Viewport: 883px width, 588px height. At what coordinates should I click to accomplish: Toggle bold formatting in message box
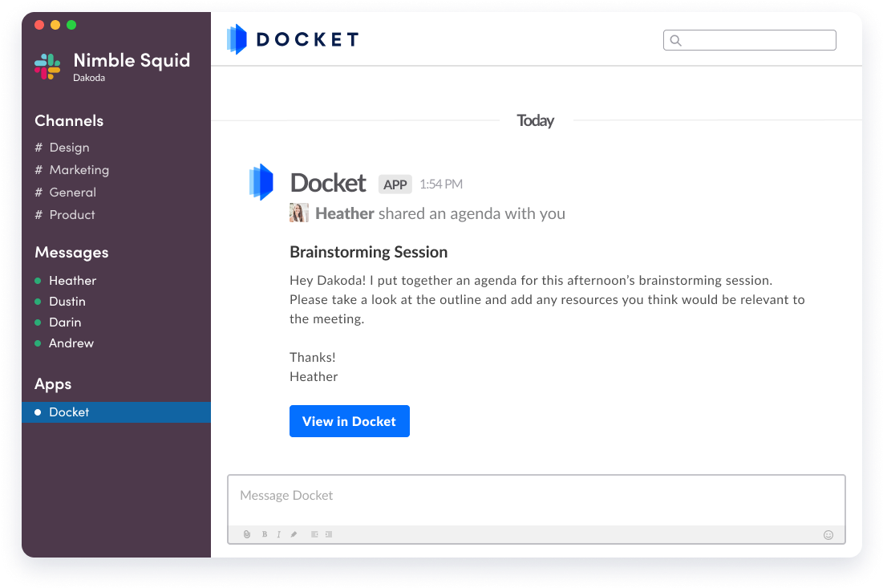coord(264,534)
